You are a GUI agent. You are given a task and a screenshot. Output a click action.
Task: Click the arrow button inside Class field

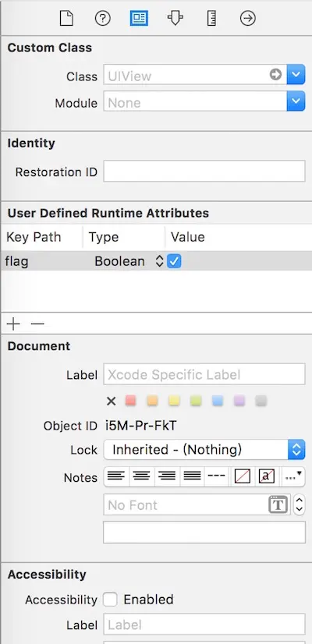pyautogui.click(x=275, y=75)
